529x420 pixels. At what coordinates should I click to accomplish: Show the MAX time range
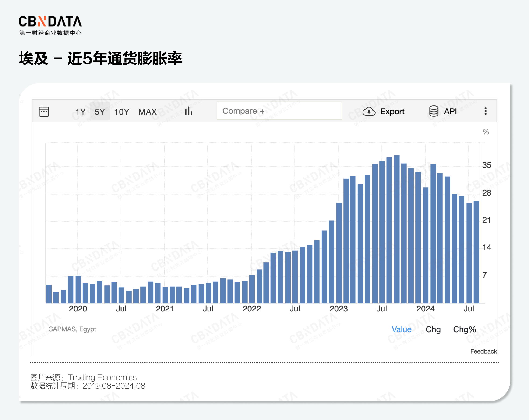point(148,112)
